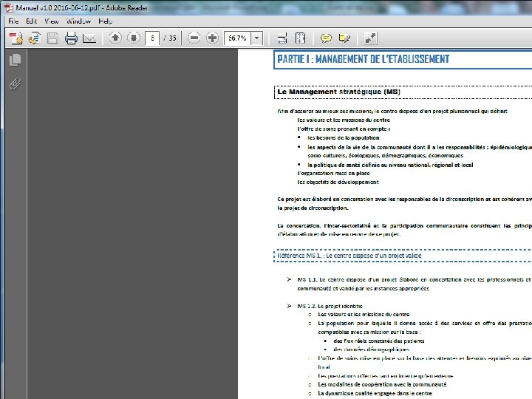This screenshot has height=399, width=532.
Task: Click the page number input box
Action: click(x=152, y=38)
